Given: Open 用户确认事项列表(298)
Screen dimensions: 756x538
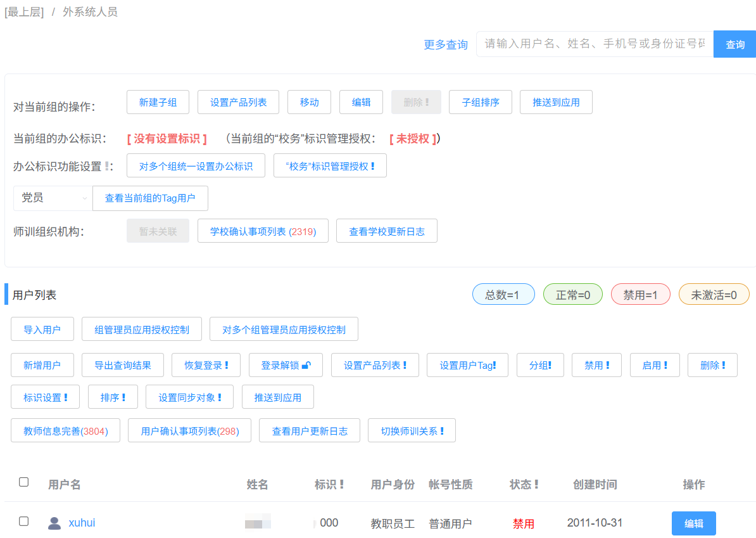Looking at the screenshot, I should [189, 430].
